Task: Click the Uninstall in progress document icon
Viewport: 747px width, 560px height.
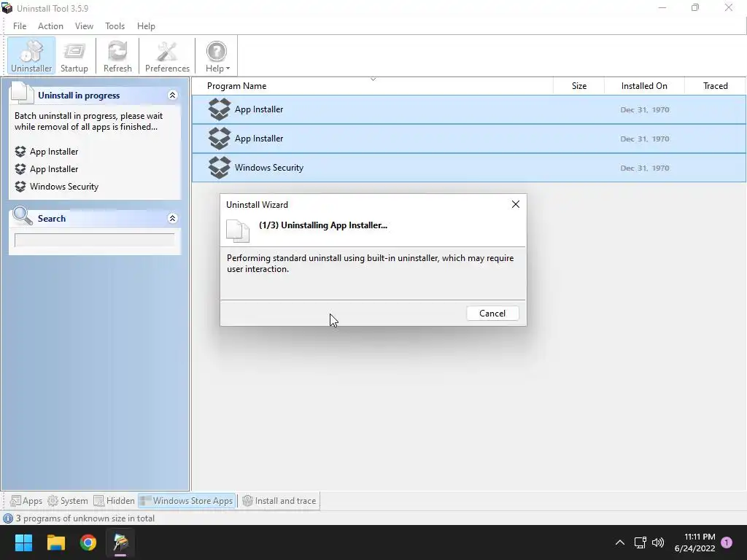Action: (x=23, y=93)
